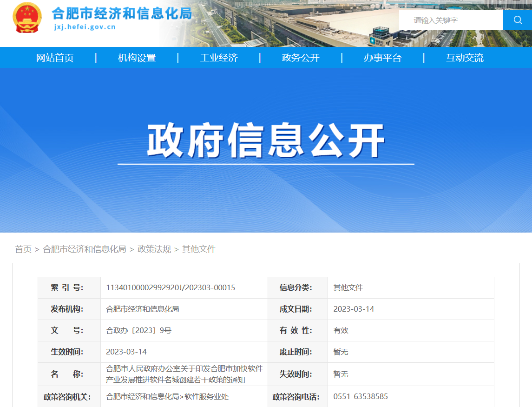This screenshot has width=532, height=407.
Task: Click 首页 breadcrumb link
Action: 23,249
